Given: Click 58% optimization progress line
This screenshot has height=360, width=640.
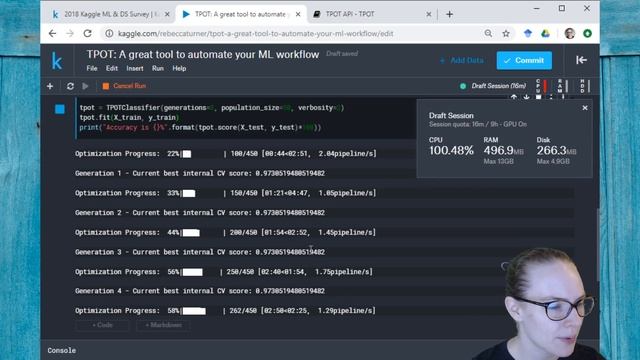Looking at the screenshot, I should 225,311.
